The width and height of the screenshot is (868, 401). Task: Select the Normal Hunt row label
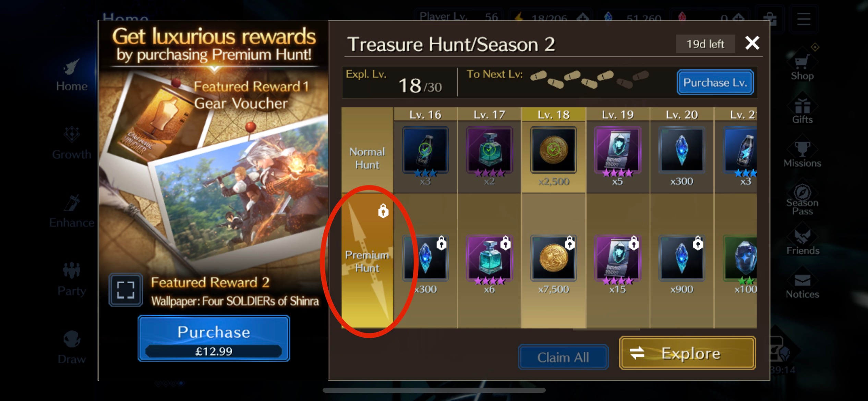point(367,158)
